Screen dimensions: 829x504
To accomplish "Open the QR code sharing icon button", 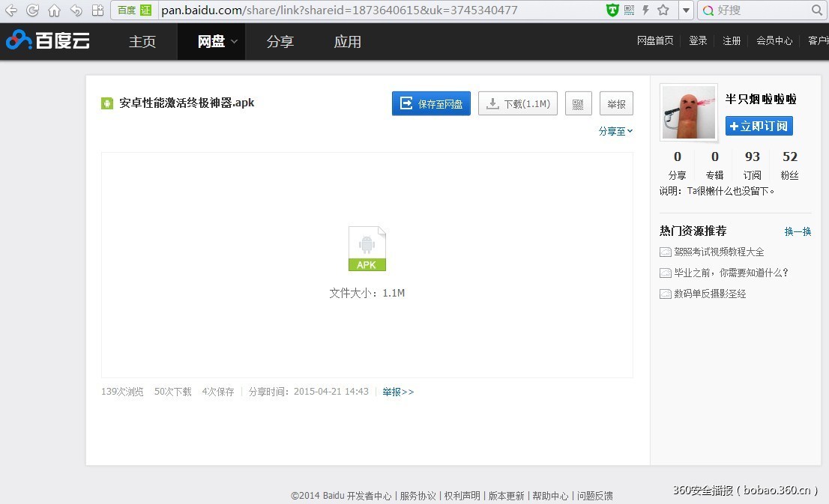I will click(578, 103).
